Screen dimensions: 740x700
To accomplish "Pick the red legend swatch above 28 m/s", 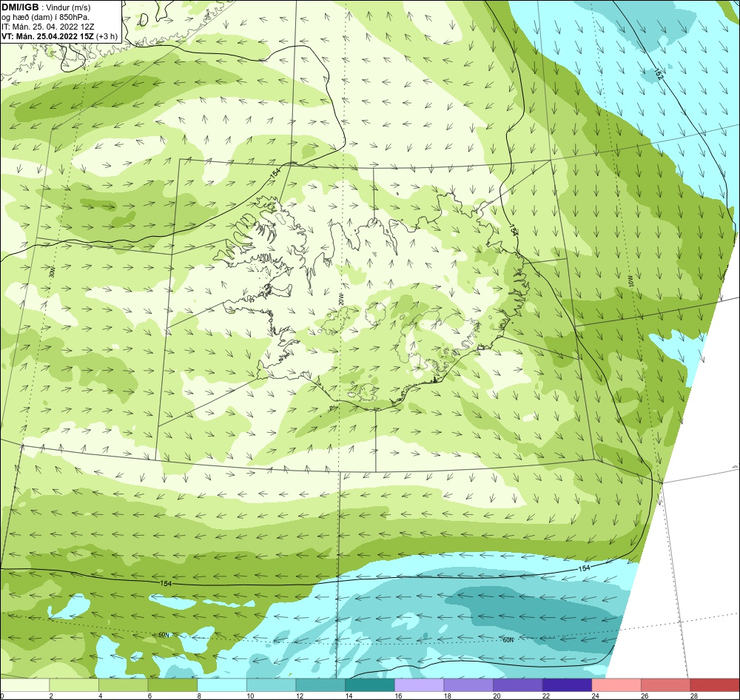I will point(715,685).
